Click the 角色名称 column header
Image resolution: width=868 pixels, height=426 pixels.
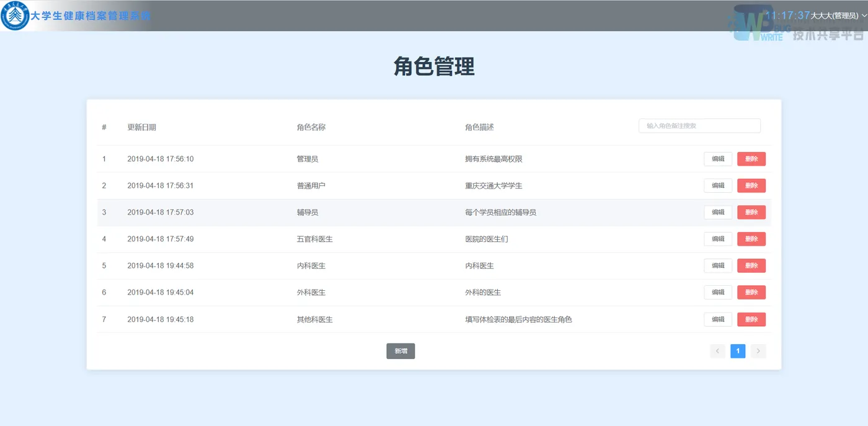(311, 127)
